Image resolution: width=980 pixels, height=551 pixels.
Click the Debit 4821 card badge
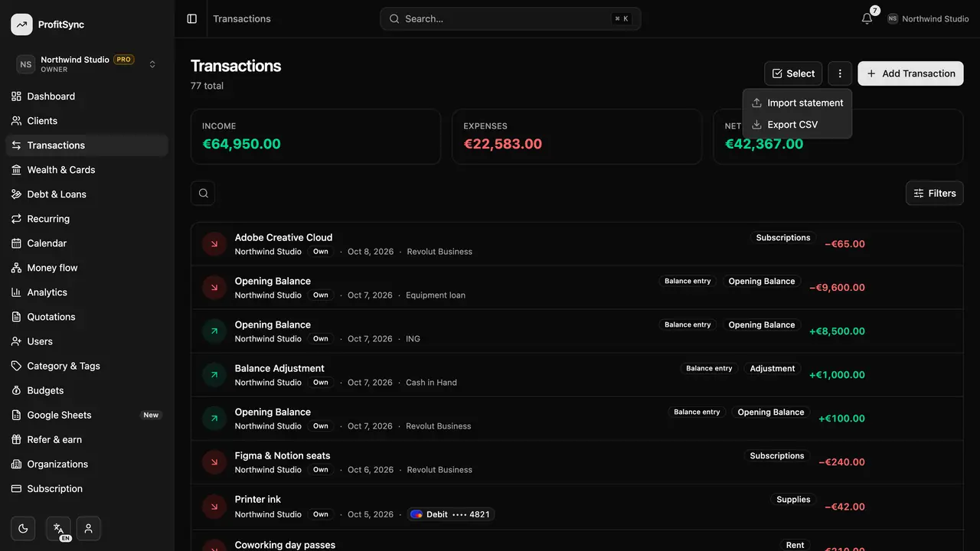pos(451,514)
